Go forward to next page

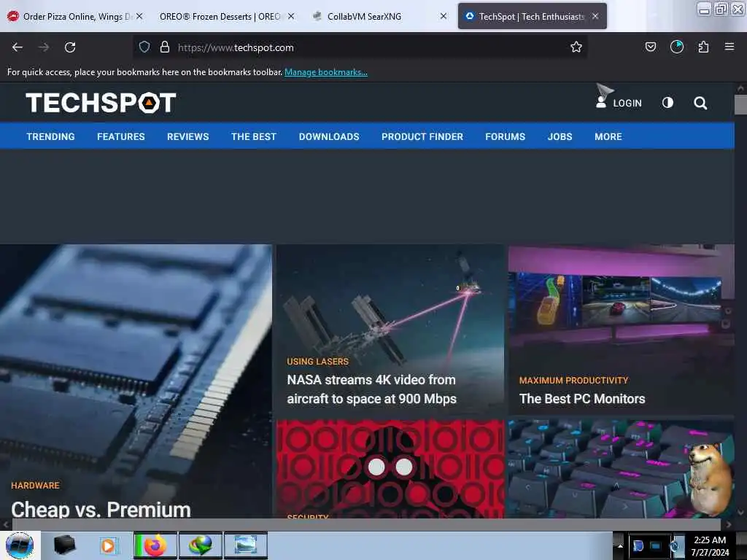click(x=44, y=47)
